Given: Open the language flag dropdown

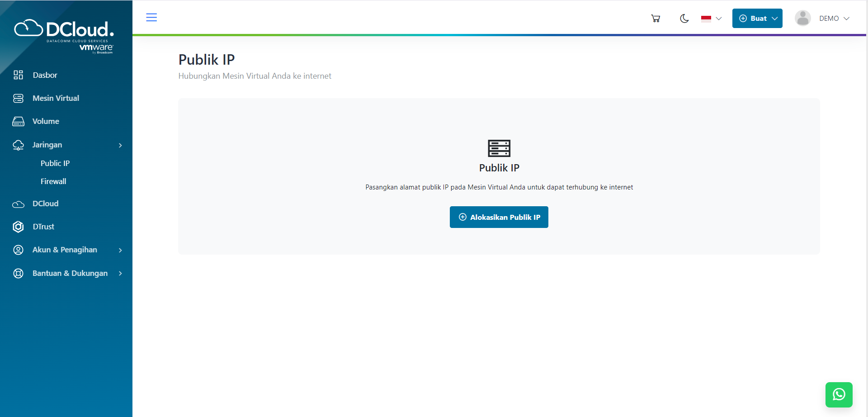Looking at the screenshot, I should coord(711,19).
